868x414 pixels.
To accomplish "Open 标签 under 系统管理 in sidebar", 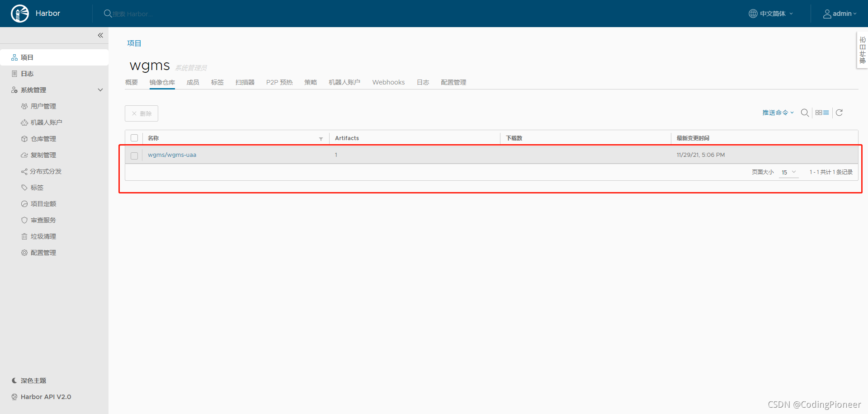I will pos(37,188).
